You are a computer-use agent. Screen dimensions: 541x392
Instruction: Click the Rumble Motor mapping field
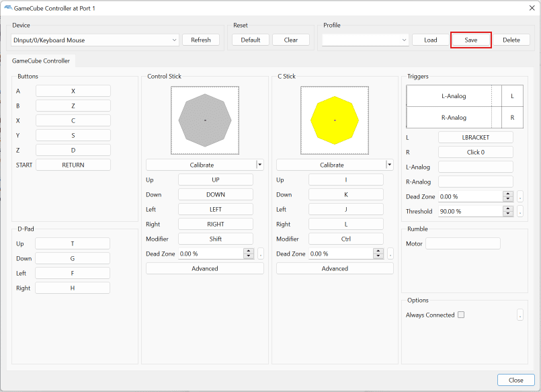(x=463, y=243)
